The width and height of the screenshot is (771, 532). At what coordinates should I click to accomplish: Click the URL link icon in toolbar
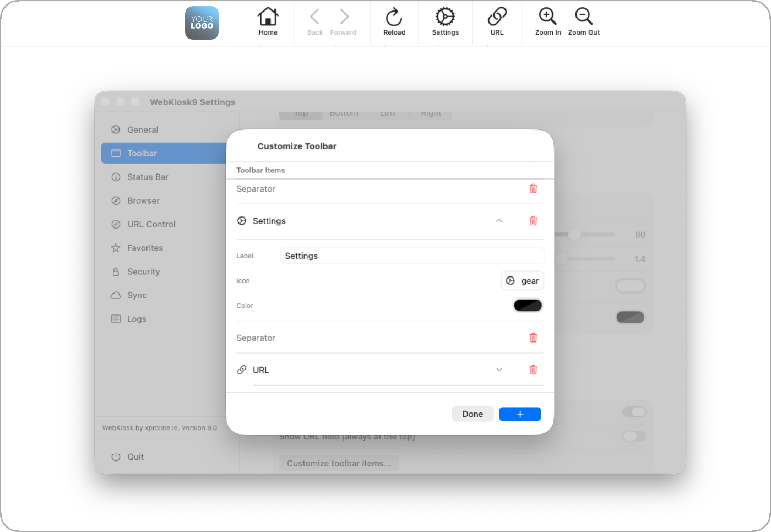coord(497,18)
